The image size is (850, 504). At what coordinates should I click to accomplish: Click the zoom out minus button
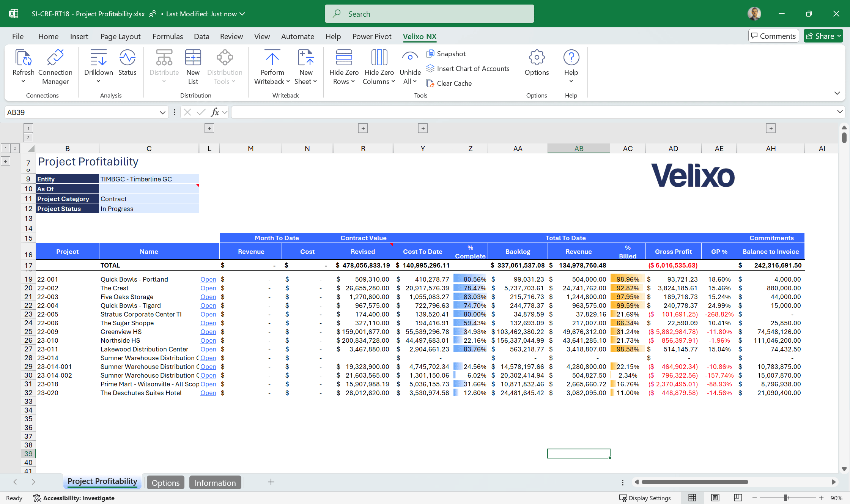tap(754, 498)
